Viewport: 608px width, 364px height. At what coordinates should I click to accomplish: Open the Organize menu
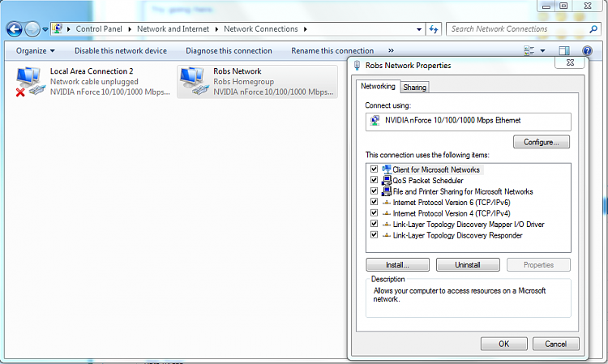tap(36, 51)
